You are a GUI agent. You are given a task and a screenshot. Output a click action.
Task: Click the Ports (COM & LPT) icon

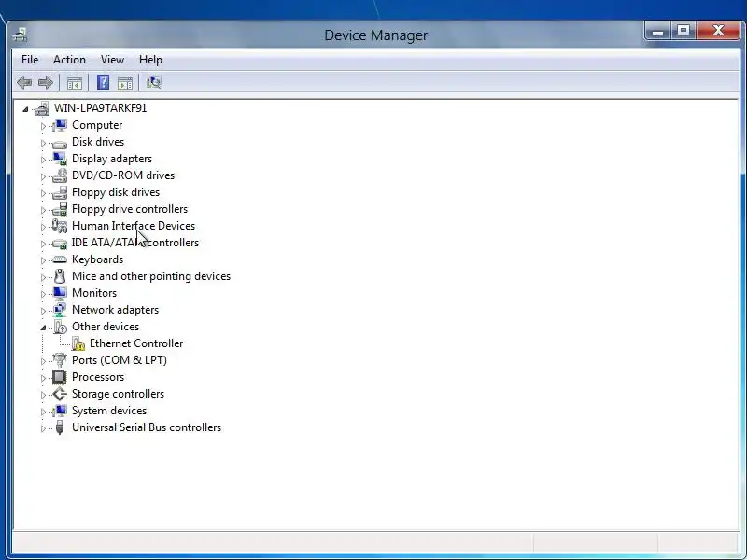60,360
